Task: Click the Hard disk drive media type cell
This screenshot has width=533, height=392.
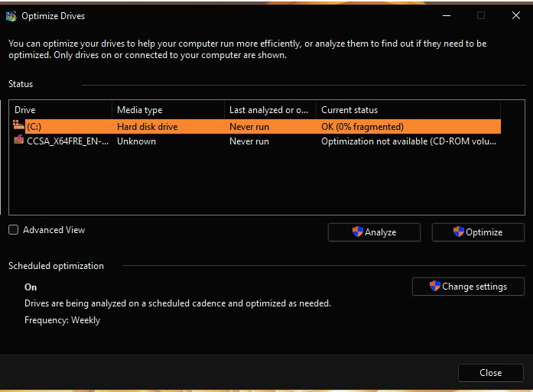Action: [x=147, y=127]
